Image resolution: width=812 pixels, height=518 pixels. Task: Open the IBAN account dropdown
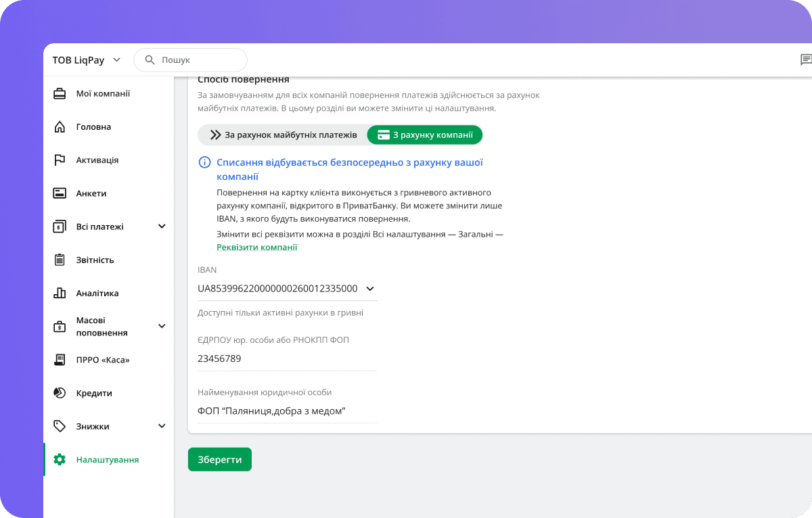(370, 289)
